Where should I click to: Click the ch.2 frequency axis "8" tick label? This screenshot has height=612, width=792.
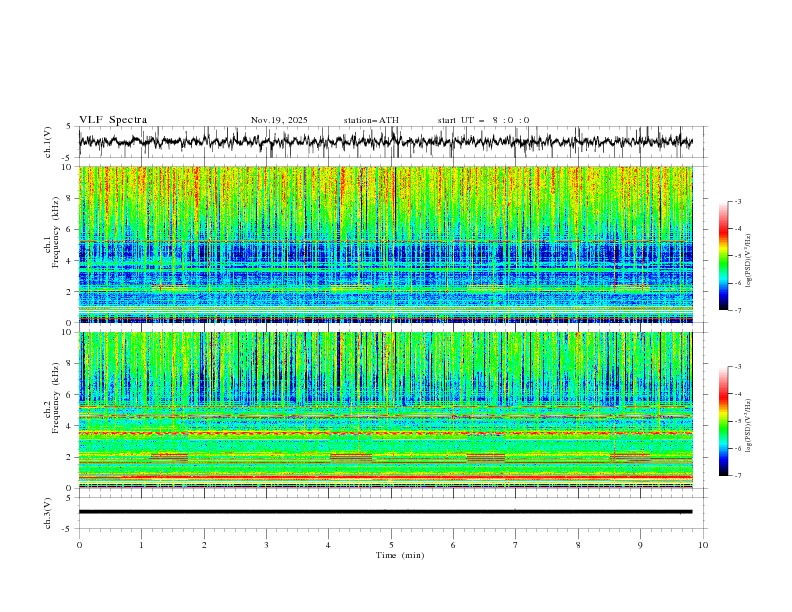pyautogui.click(x=71, y=364)
